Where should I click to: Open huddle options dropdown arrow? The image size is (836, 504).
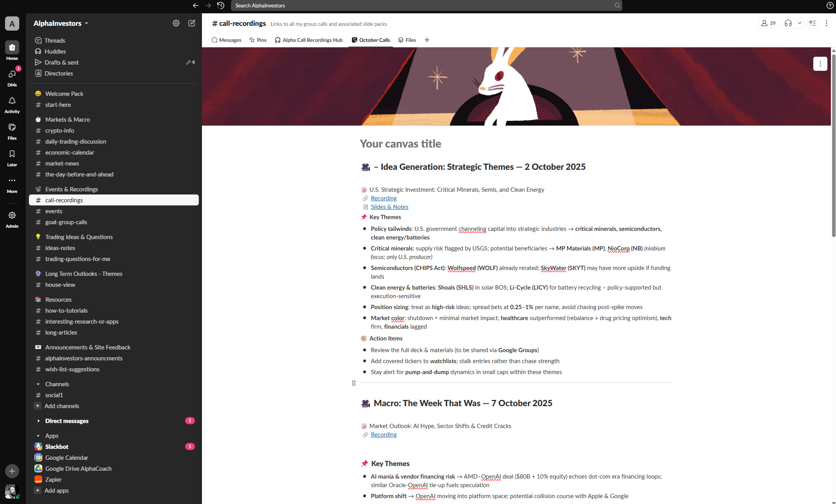pyautogui.click(x=800, y=23)
